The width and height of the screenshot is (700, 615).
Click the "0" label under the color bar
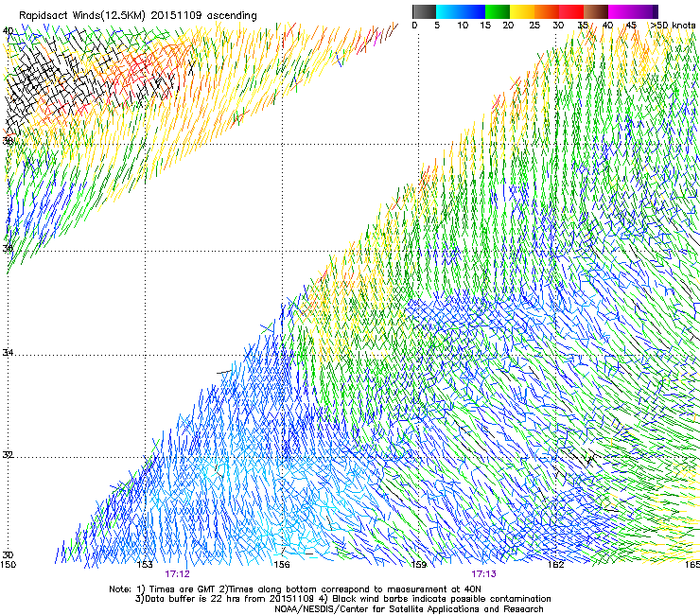pos(414,26)
